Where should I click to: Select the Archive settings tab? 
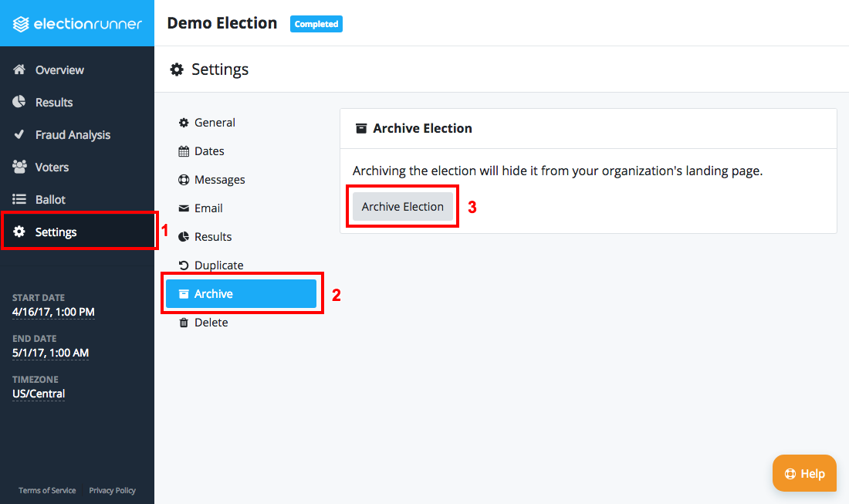[x=241, y=294]
